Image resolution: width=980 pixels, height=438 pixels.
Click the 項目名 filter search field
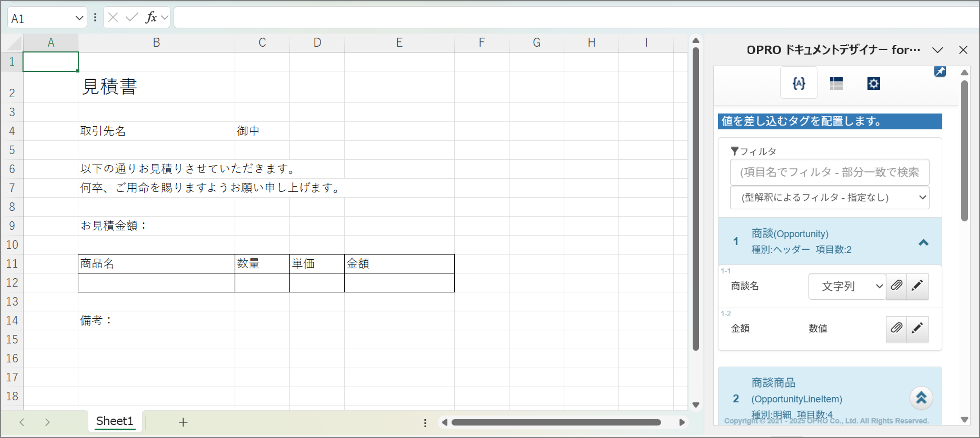tap(829, 172)
